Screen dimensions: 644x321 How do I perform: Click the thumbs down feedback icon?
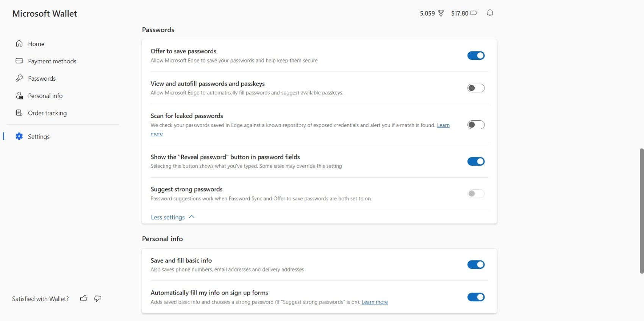[98, 299]
